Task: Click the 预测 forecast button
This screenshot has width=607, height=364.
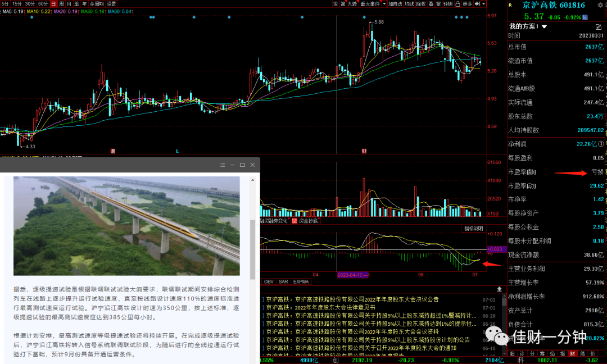Action: coord(448,3)
